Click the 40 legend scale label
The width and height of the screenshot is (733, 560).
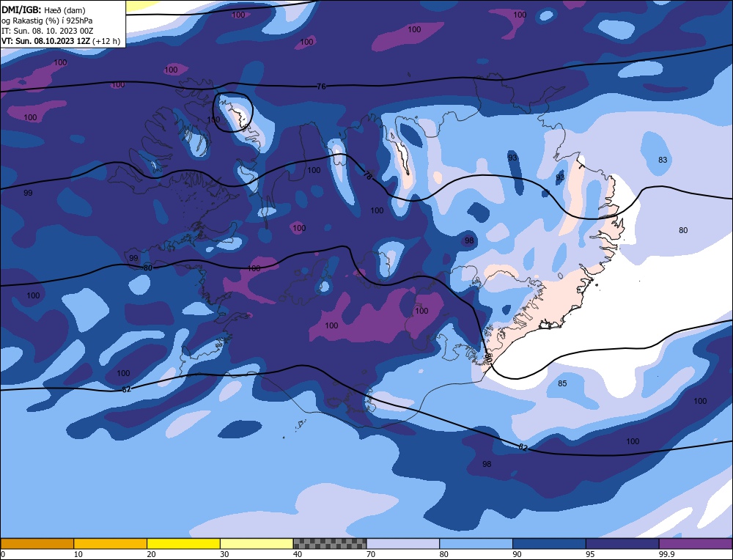click(298, 554)
